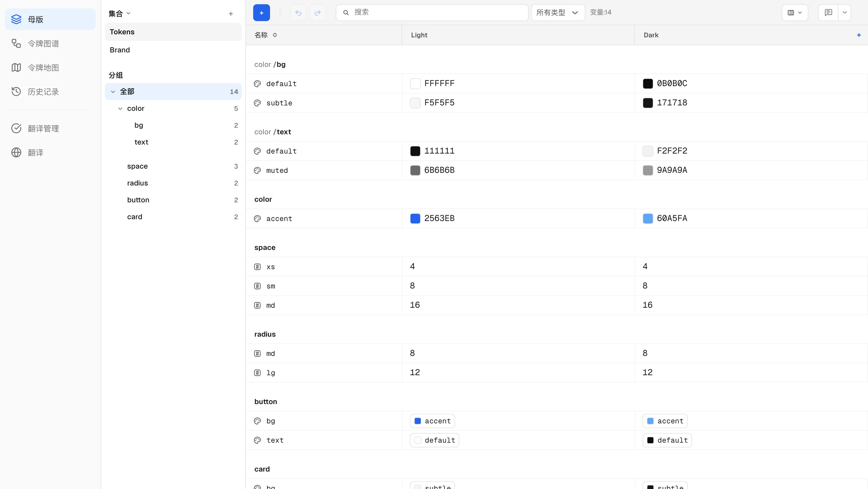This screenshot has height=489, width=868.
Task: Click the 搜索 search input field
Action: (x=432, y=12)
